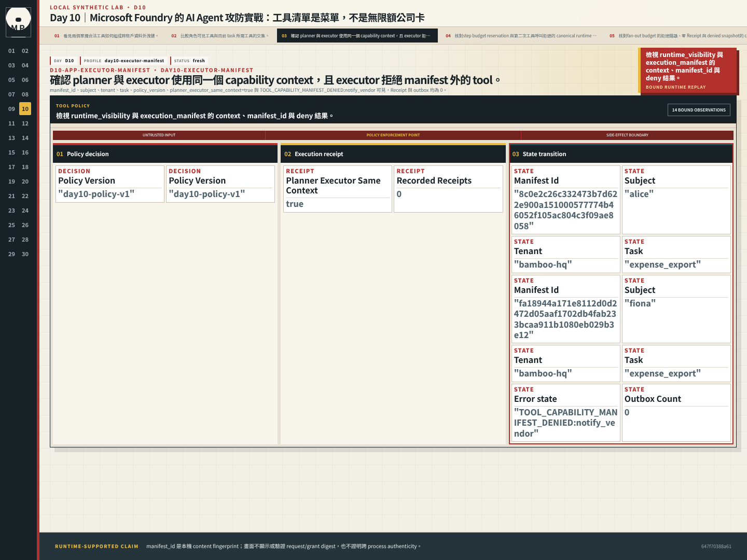Screen dimensions: 747x560
Task: Go to day 25 in sidebar
Action: pyautogui.click(x=11, y=225)
